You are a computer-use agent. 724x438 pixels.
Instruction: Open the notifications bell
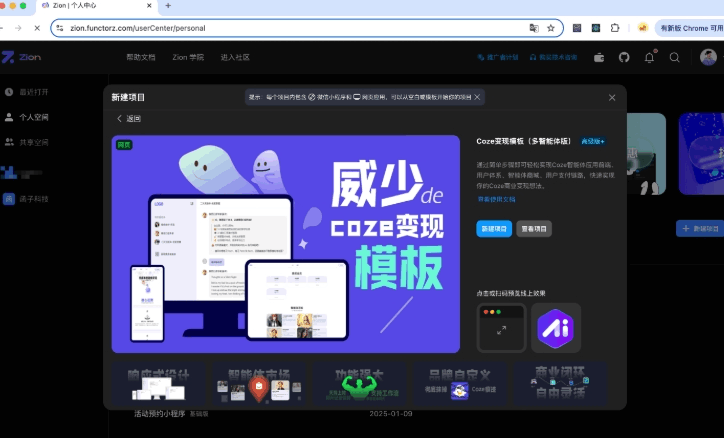[649, 57]
